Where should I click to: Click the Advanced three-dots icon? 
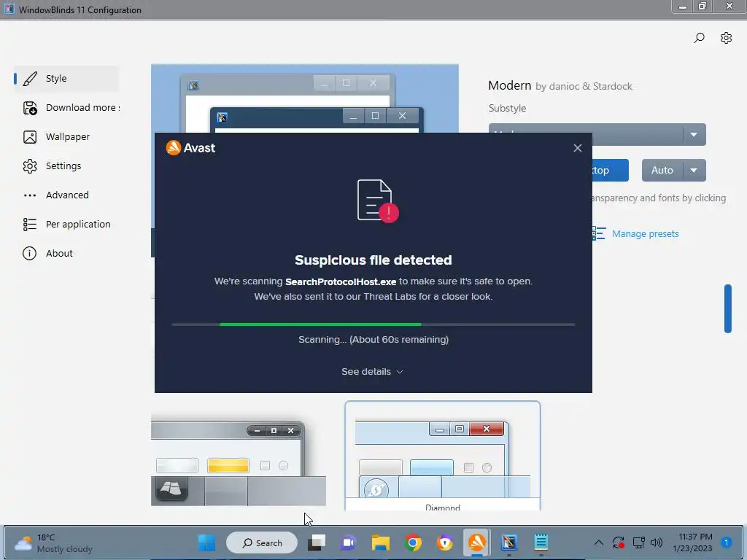29,195
